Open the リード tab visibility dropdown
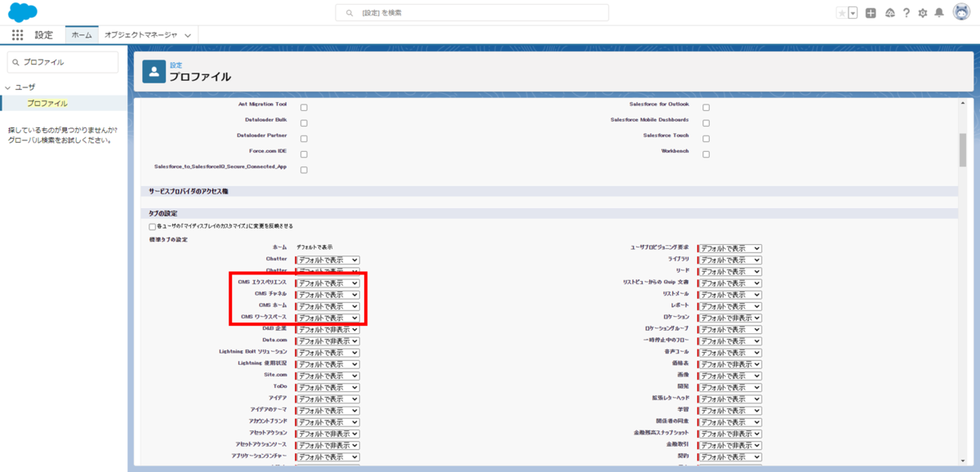 pyautogui.click(x=729, y=271)
